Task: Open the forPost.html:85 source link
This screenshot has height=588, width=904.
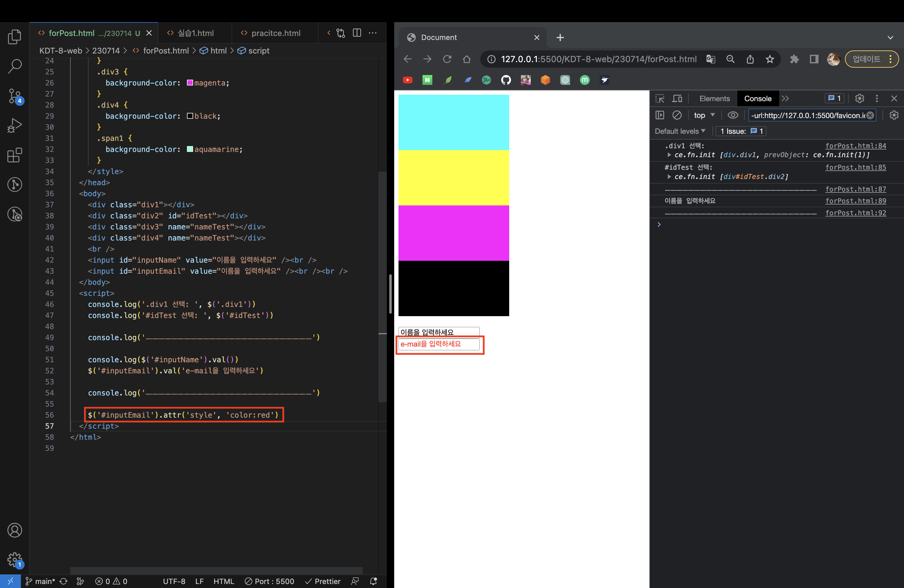Action: click(855, 168)
